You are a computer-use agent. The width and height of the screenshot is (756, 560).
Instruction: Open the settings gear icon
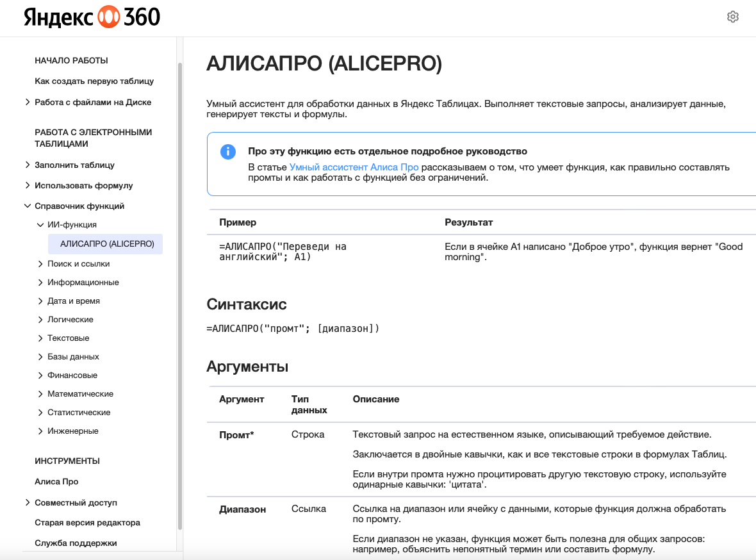733,17
